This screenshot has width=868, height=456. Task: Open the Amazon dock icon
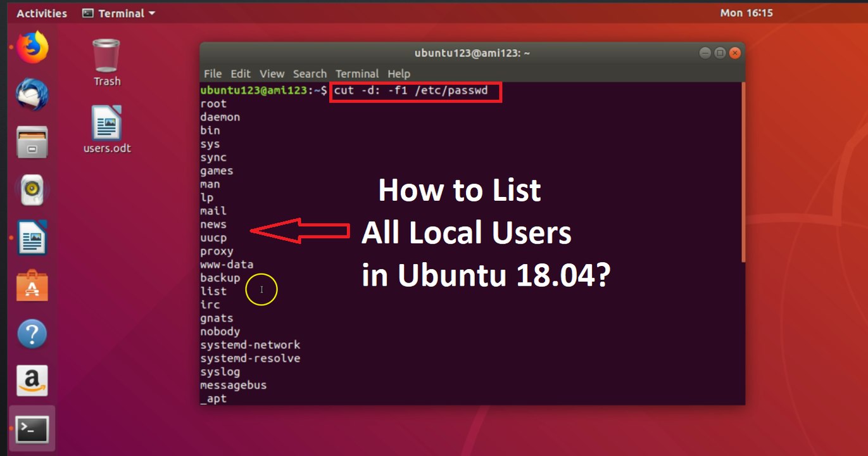point(32,381)
